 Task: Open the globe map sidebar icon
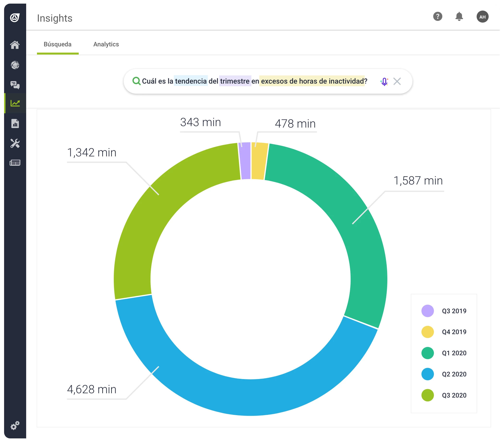pos(15,65)
